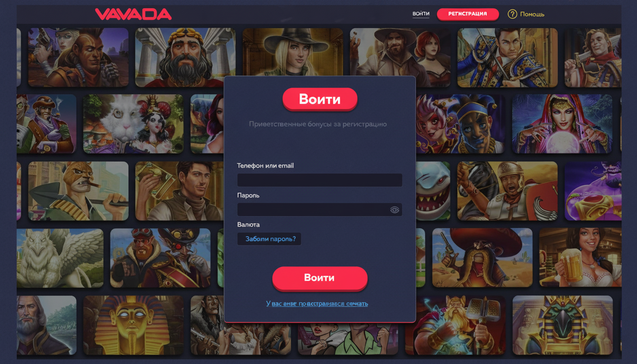Focus the Телефон или email field

click(x=319, y=180)
